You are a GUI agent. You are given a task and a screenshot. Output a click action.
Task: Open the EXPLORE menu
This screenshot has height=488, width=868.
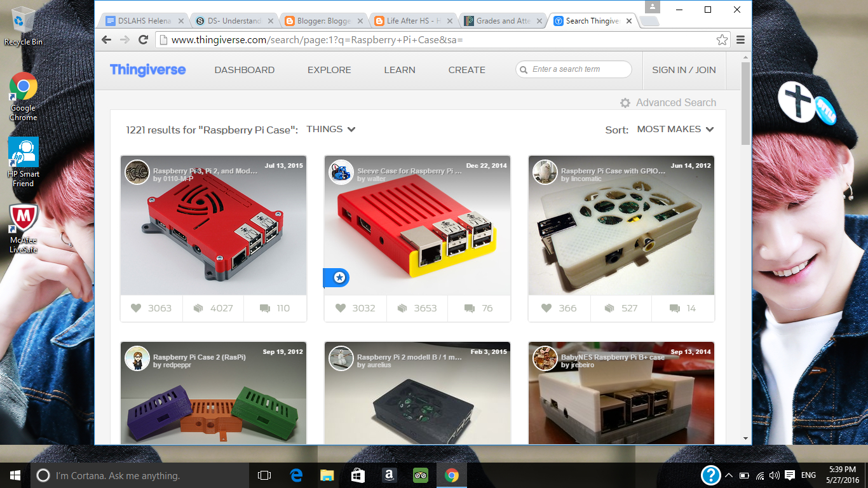point(329,70)
